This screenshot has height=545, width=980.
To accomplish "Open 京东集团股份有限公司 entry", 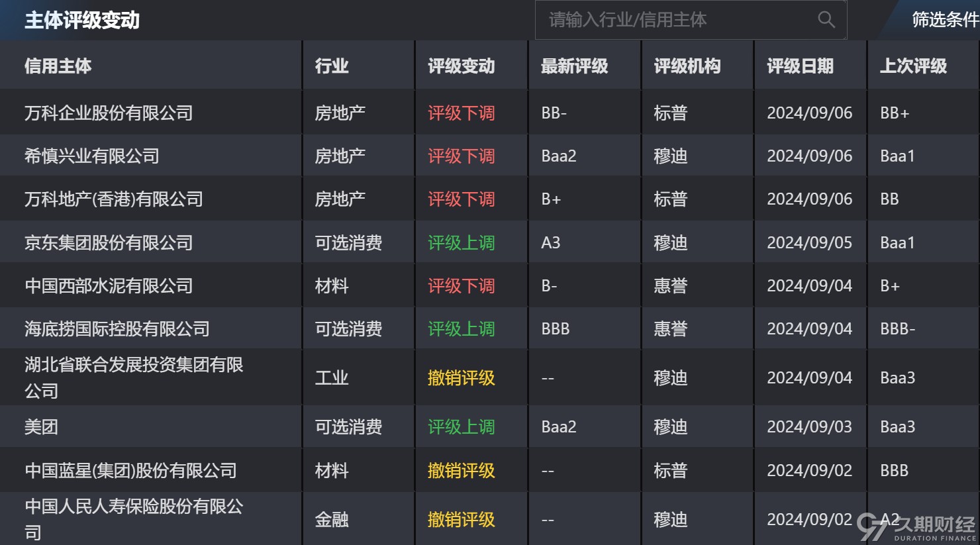I will [x=109, y=243].
